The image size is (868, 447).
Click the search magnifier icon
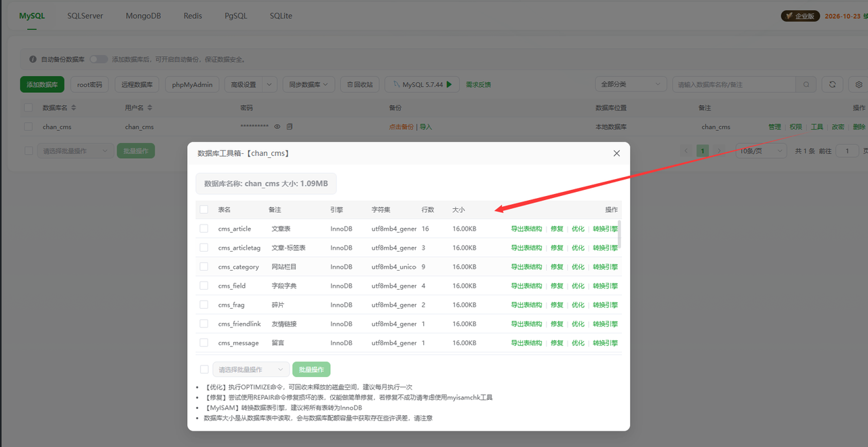click(806, 85)
